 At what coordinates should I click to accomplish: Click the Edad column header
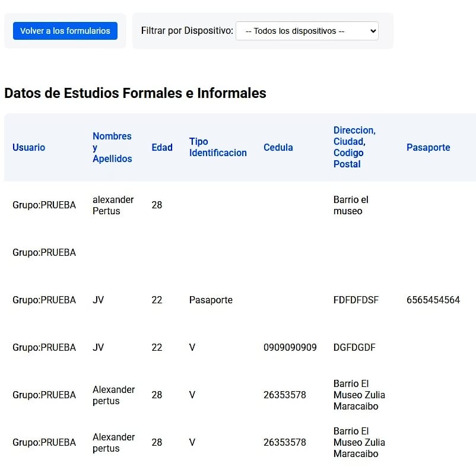pyautogui.click(x=162, y=147)
